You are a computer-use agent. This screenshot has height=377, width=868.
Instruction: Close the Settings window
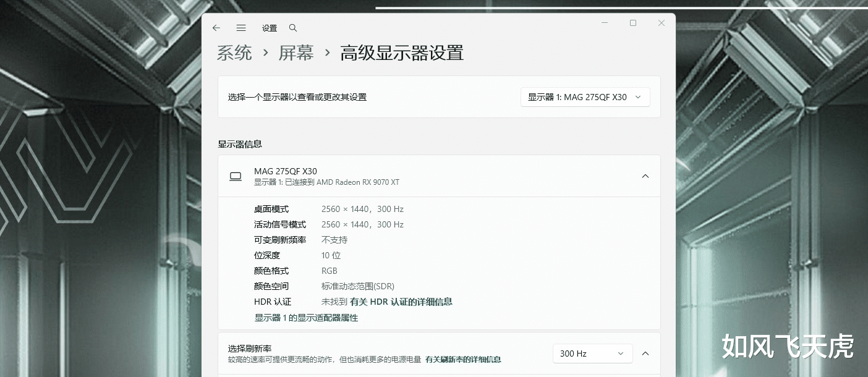click(662, 23)
